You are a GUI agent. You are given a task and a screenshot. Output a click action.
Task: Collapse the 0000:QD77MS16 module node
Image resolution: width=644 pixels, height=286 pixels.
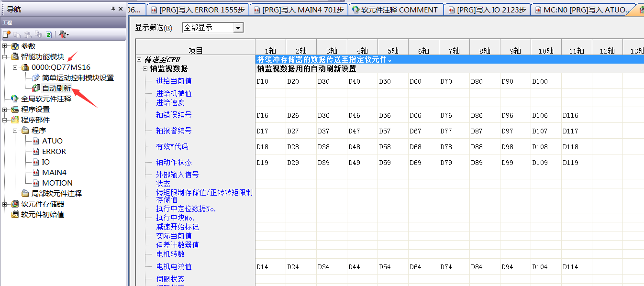click(15, 67)
